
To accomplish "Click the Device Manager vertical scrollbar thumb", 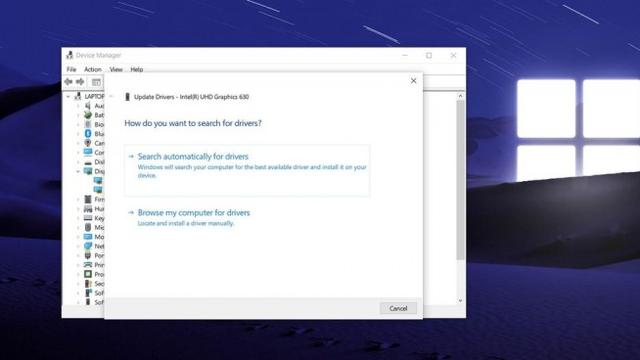I will [460, 180].
